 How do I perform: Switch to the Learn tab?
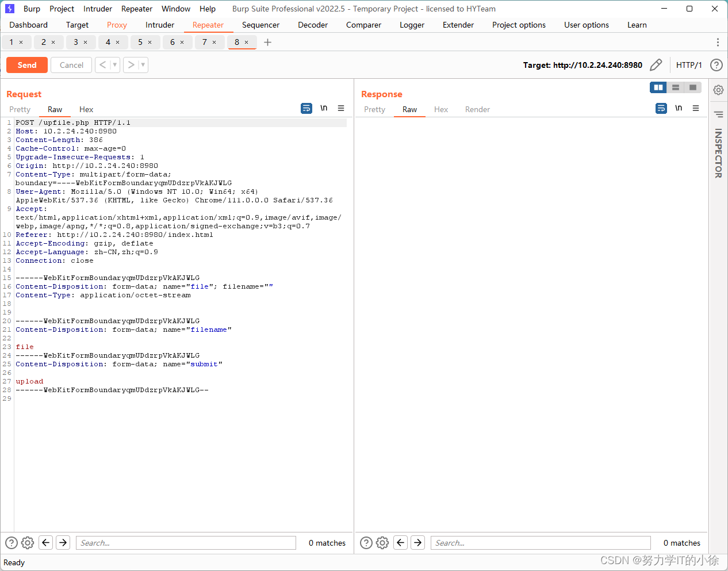click(x=637, y=25)
